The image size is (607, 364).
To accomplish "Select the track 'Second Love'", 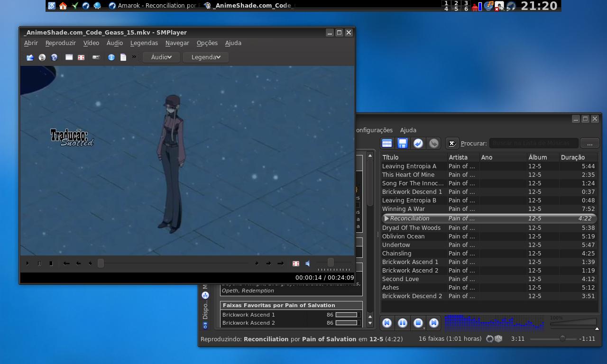I will click(x=489, y=279).
